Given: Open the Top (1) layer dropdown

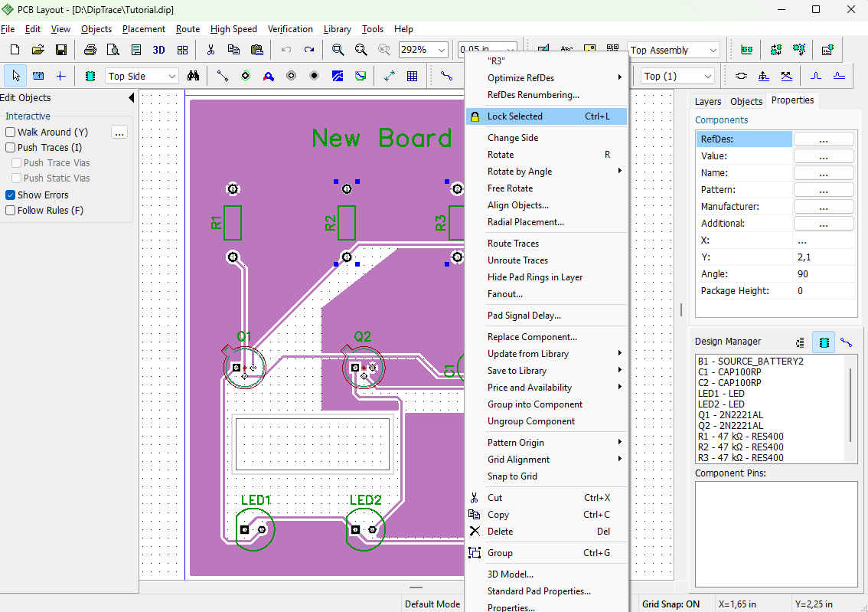Looking at the screenshot, I should pos(707,76).
